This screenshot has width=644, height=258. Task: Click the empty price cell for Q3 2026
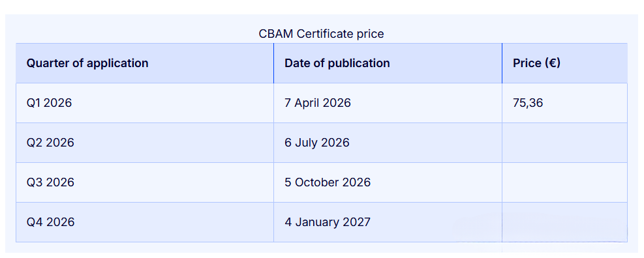point(565,182)
